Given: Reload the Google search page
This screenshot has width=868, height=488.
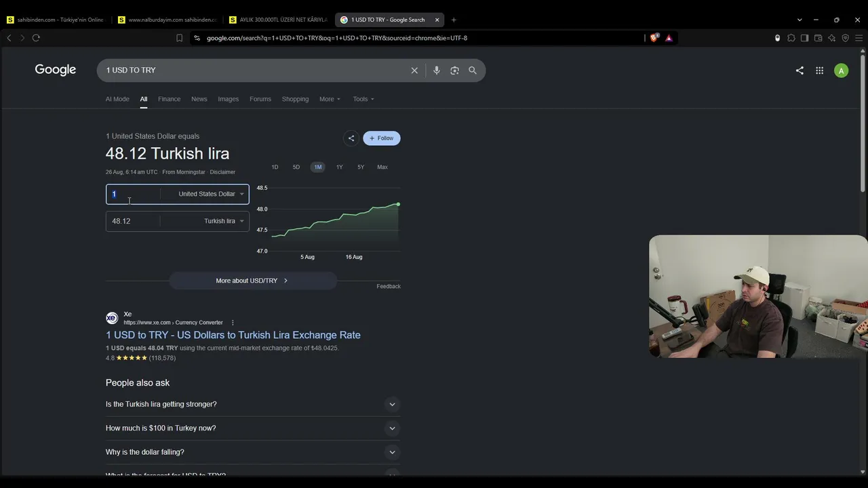Looking at the screenshot, I should click(36, 38).
